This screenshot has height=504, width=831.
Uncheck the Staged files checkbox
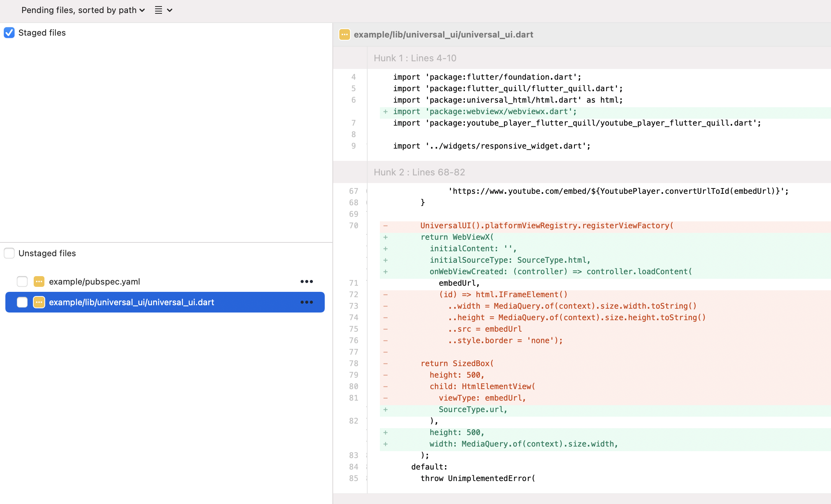click(9, 33)
